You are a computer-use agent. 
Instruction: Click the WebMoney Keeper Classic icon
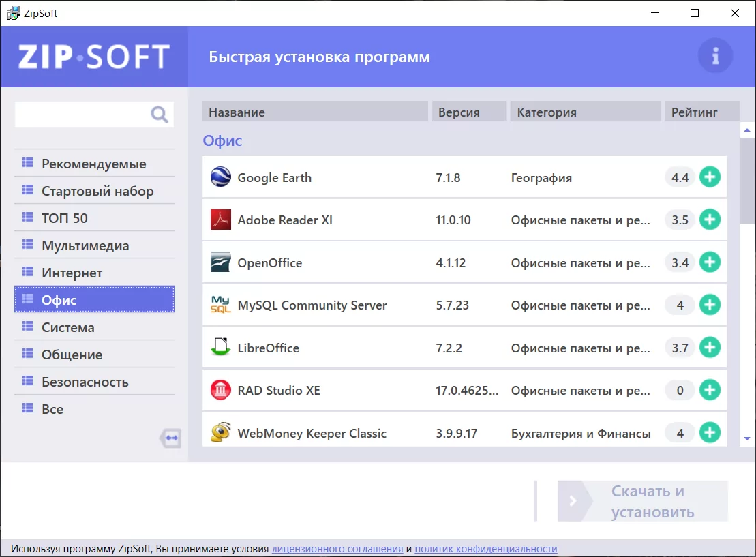[x=221, y=433]
